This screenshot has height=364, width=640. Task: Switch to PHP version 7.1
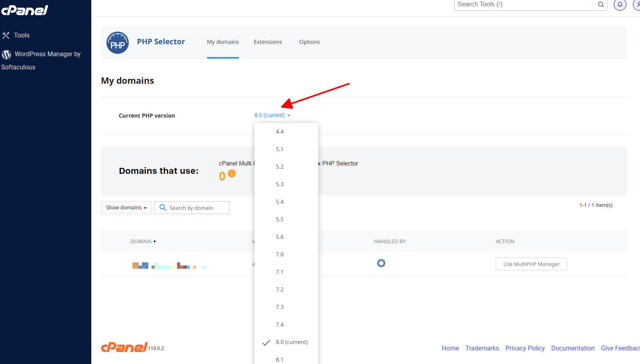pyautogui.click(x=286, y=272)
